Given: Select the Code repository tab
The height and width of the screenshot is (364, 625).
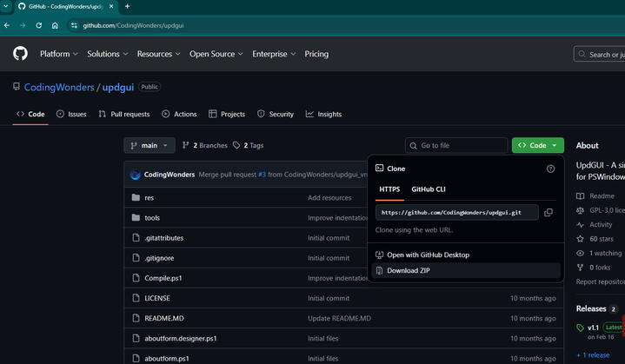Looking at the screenshot, I should click(x=30, y=115).
